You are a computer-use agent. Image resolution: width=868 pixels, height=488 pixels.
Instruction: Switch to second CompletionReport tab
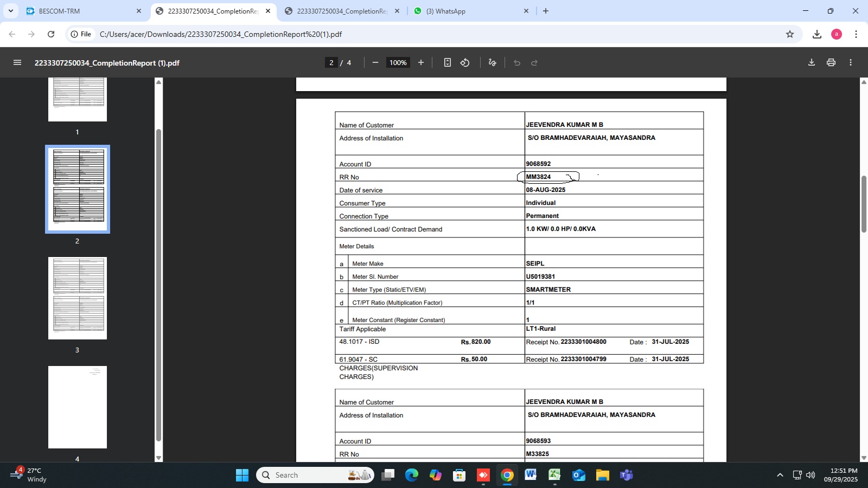click(x=342, y=11)
